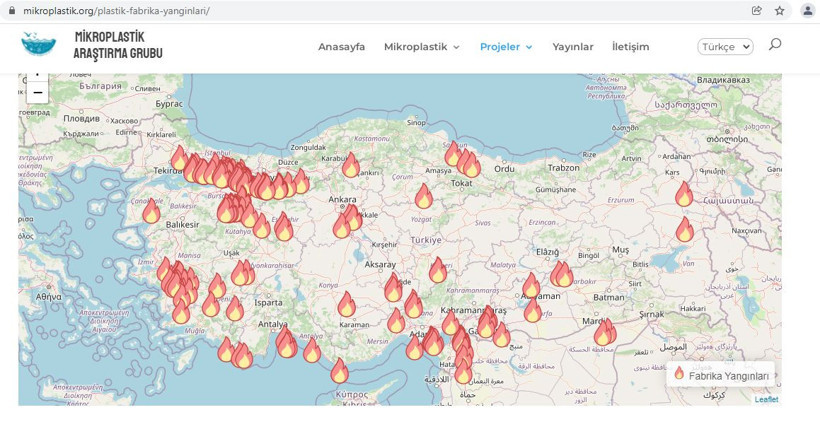Click the Sinop label on the map
Screen dimensions: 820x446
pyautogui.click(x=416, y=122)
